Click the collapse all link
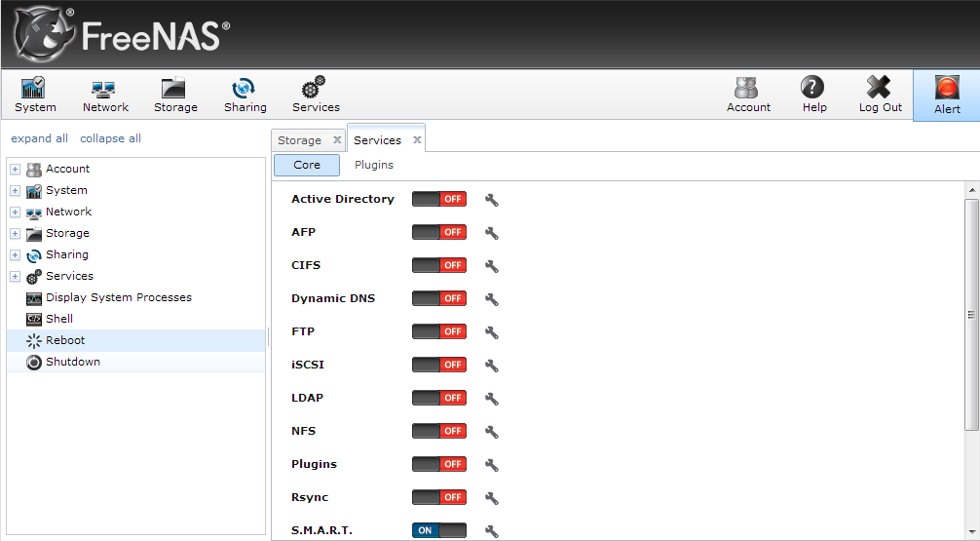This screenshot has height=541, width=980. coord(111,138)
